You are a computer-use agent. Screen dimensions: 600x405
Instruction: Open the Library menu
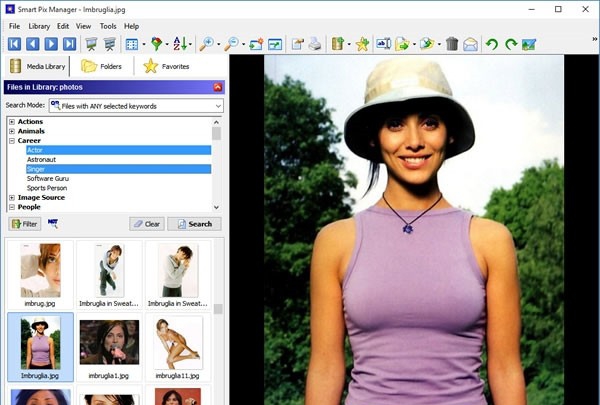coord(39,26)
